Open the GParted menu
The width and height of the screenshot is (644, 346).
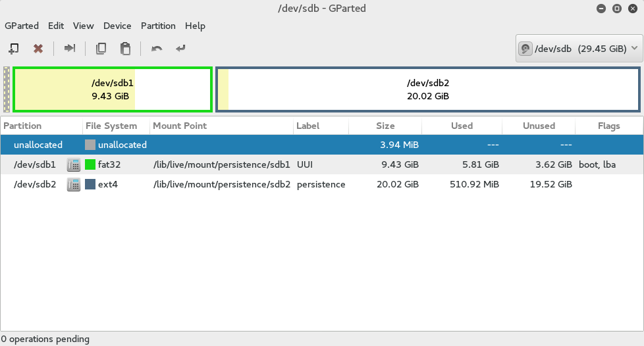(x=22, y=26)
